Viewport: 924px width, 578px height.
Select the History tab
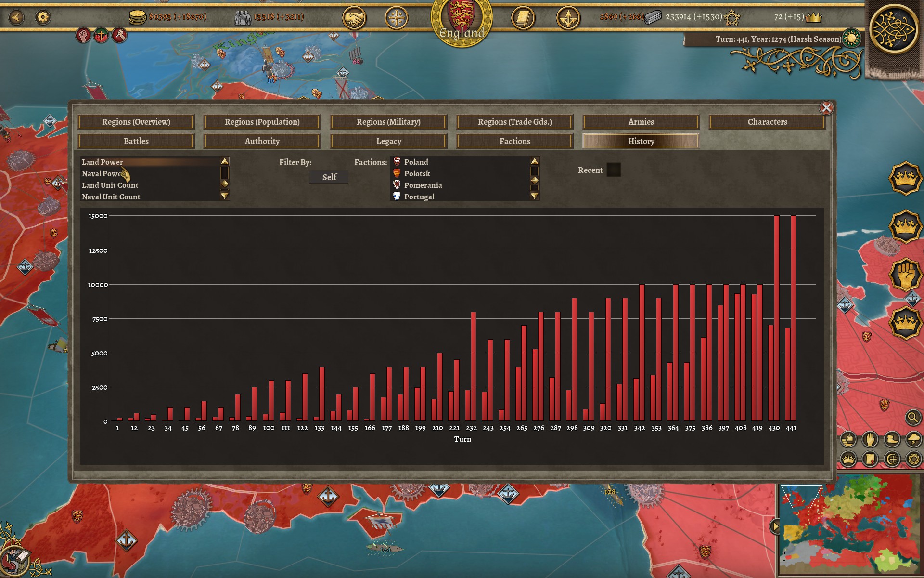[641, 141]
